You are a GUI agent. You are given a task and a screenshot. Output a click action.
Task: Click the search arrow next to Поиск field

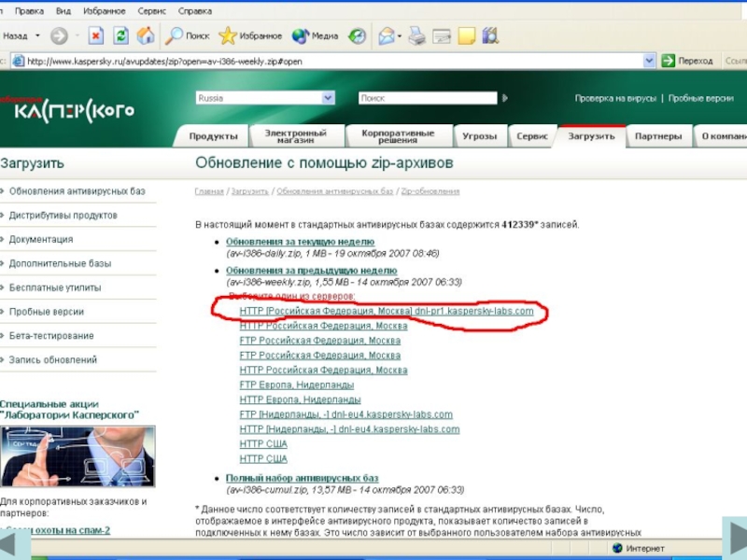click(505, 98)
